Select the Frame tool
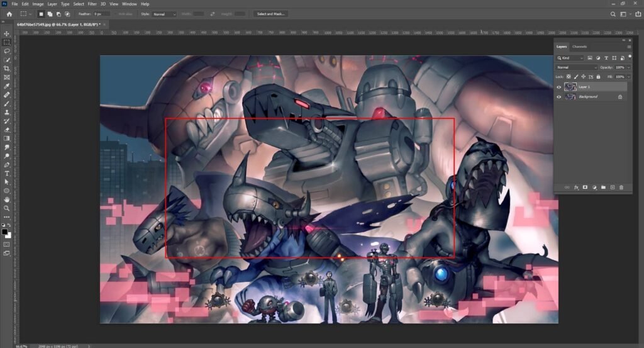 pos(6,77)
